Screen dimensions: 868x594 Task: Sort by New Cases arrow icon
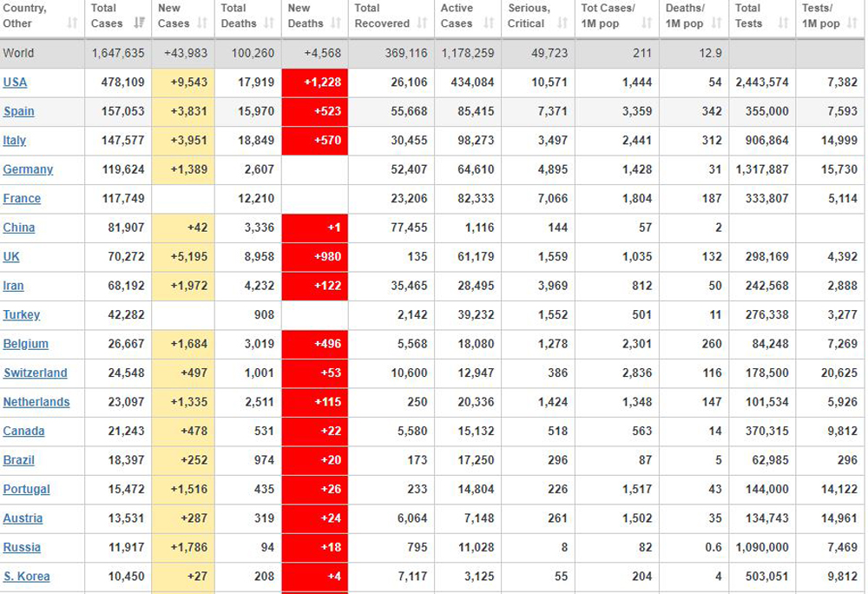pos(202,23)
